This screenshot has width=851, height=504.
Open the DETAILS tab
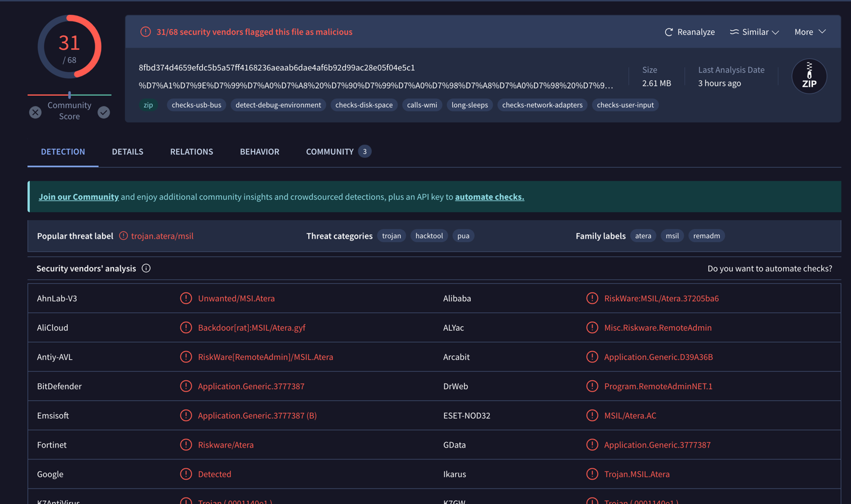(127, 152)
